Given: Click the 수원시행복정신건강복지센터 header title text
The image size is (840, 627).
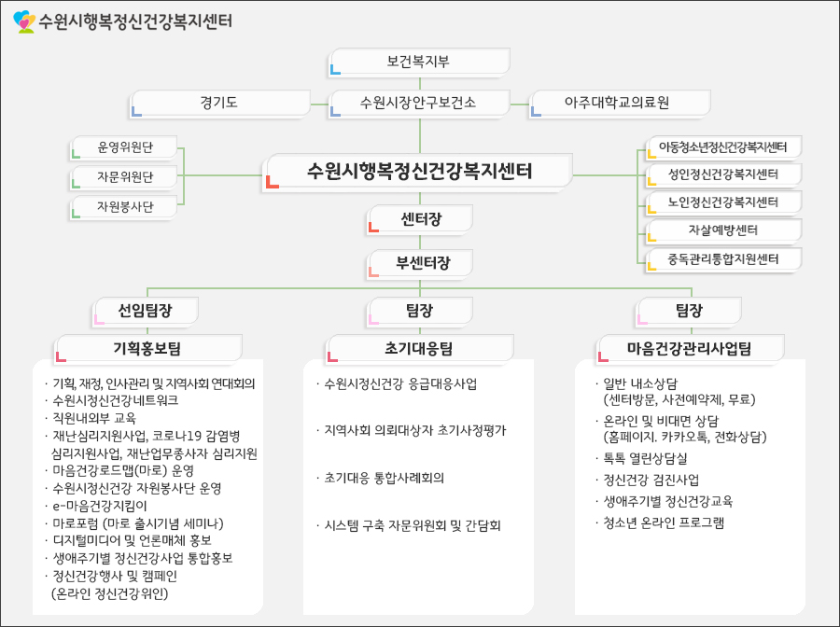Looking at the screenshot, I should [135, 21].
